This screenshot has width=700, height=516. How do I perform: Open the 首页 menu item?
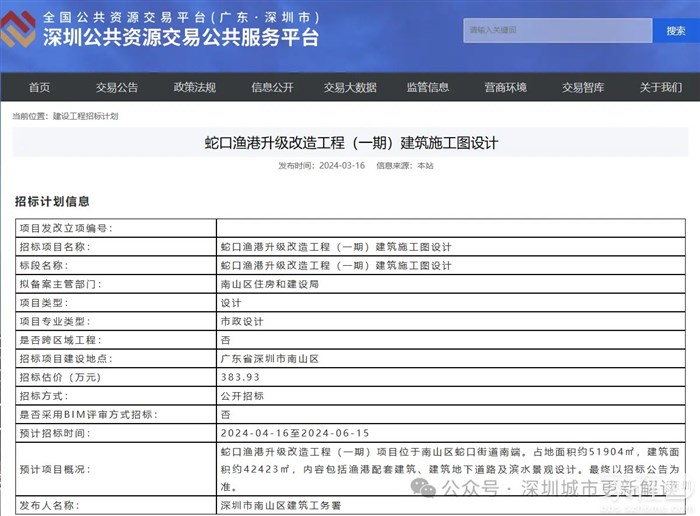[39, 87]
